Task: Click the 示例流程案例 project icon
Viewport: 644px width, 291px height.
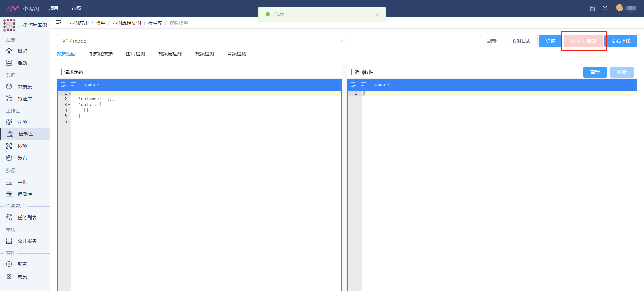Action: (9, 25)
